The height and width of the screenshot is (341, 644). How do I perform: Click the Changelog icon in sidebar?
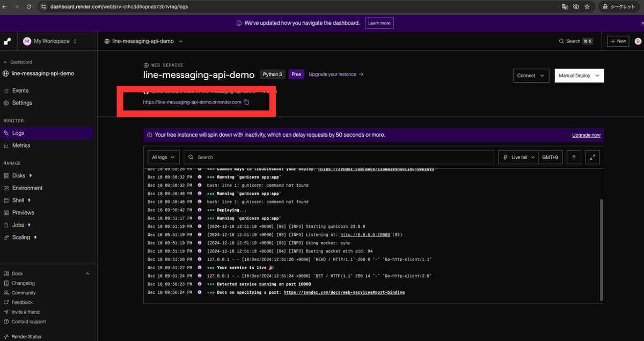tap(6, 283)
